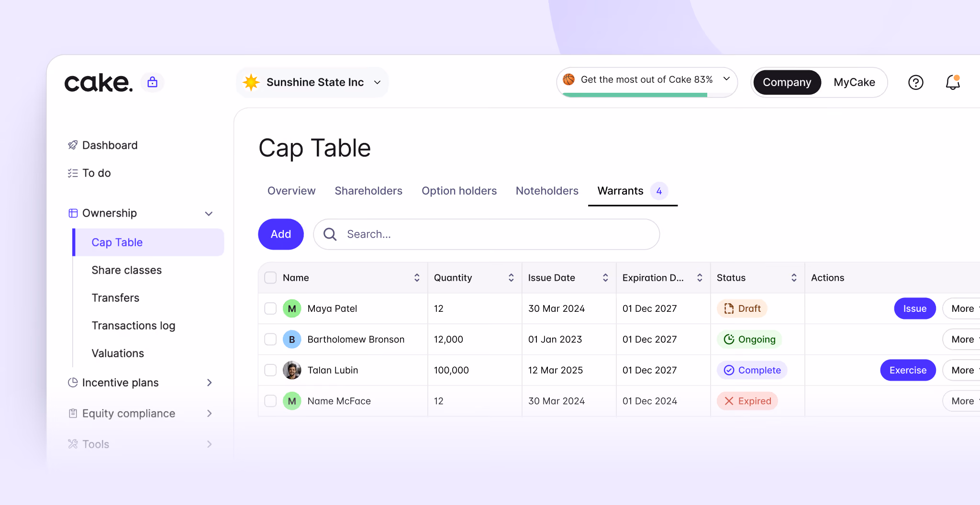Switch to the Option holders tab
Viewport: 980px width, 505px height.
[x=459, y=191]
